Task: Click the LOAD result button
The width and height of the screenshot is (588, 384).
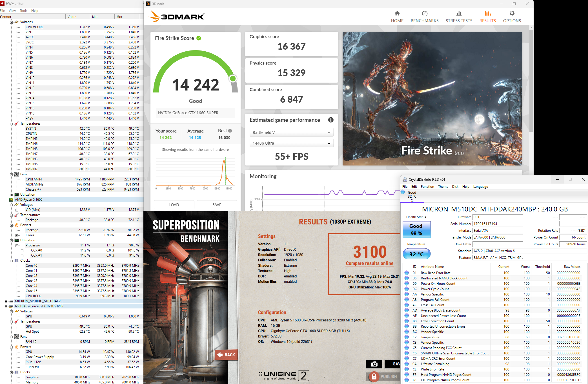Action: [174, 205]
